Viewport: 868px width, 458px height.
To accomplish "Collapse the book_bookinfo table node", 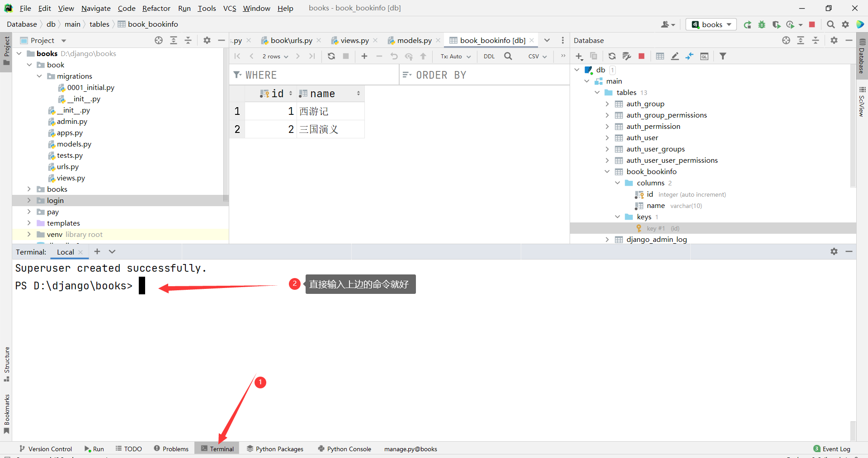I will (607, 171).
